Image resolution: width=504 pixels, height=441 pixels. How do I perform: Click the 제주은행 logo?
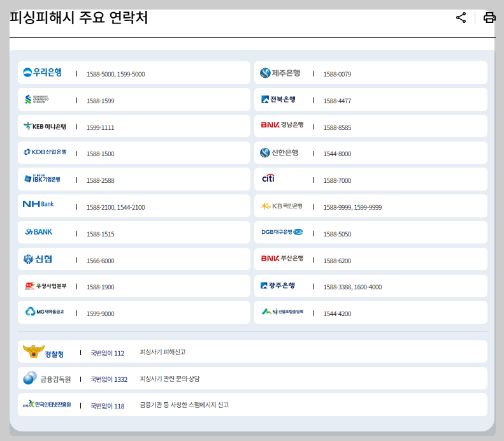point(280,73)
